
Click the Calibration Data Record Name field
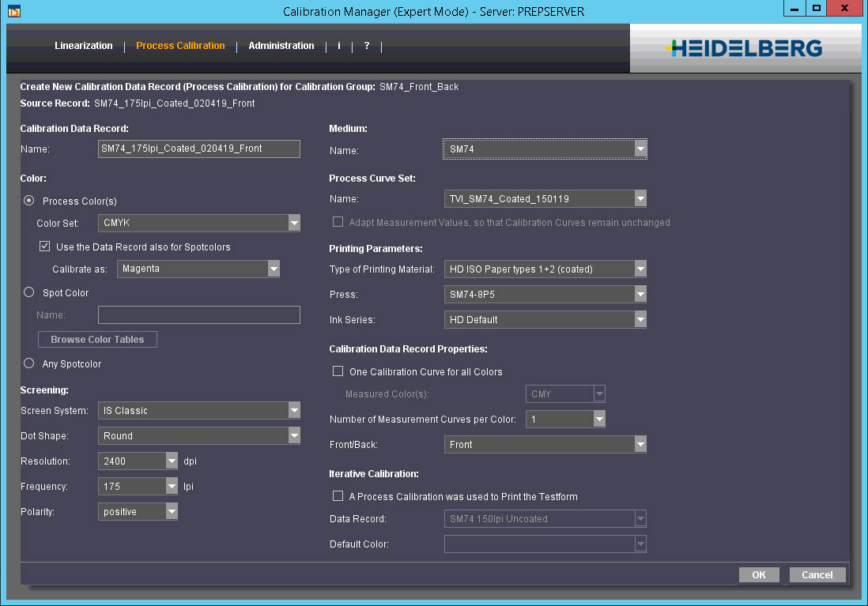[199, 149]
